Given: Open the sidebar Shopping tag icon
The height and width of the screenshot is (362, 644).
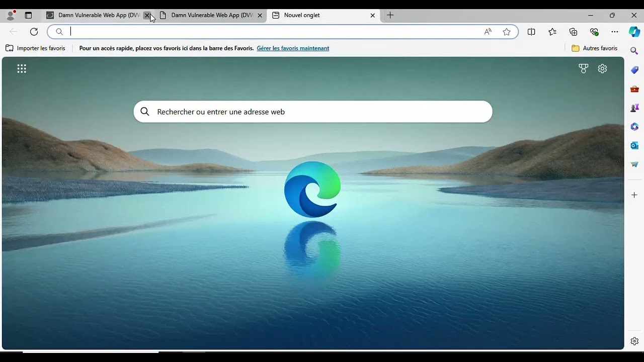Looking at the screenshot, I should click(x=634, y=70).
